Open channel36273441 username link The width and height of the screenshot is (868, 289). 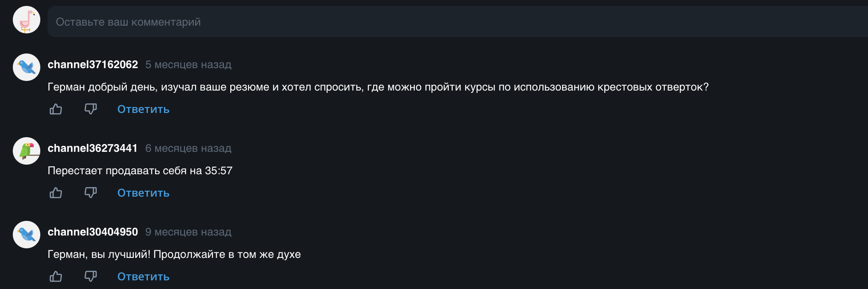(x=92, y=149)
